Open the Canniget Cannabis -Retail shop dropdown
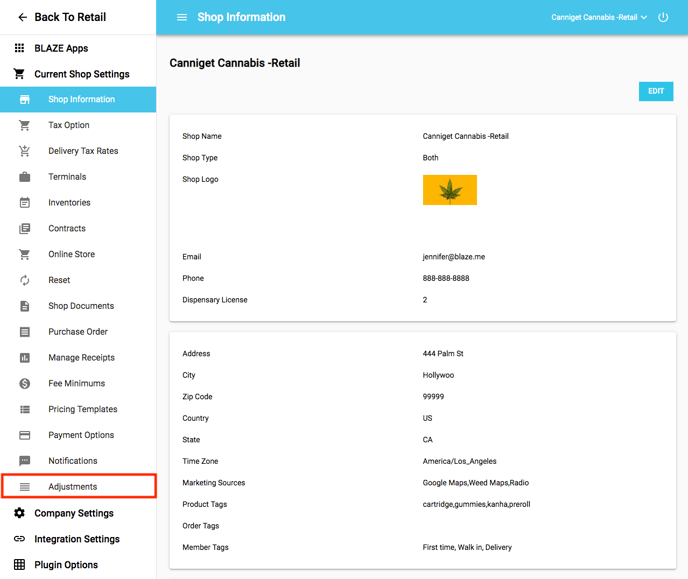 [599, 17]
